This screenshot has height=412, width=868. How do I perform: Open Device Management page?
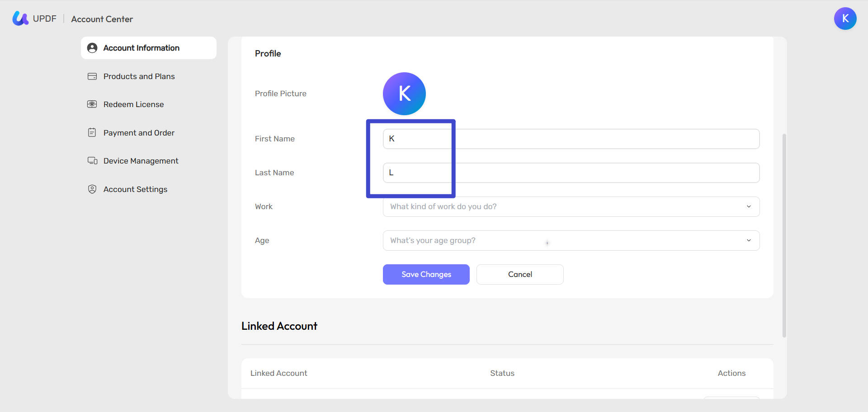pyautogui.click(x=141, y=161)
